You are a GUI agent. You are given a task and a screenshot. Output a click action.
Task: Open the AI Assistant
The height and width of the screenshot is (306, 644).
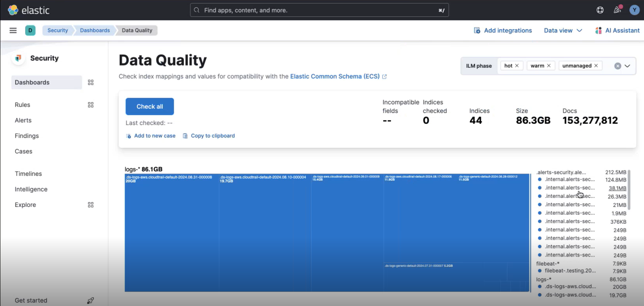pos(617,30)
